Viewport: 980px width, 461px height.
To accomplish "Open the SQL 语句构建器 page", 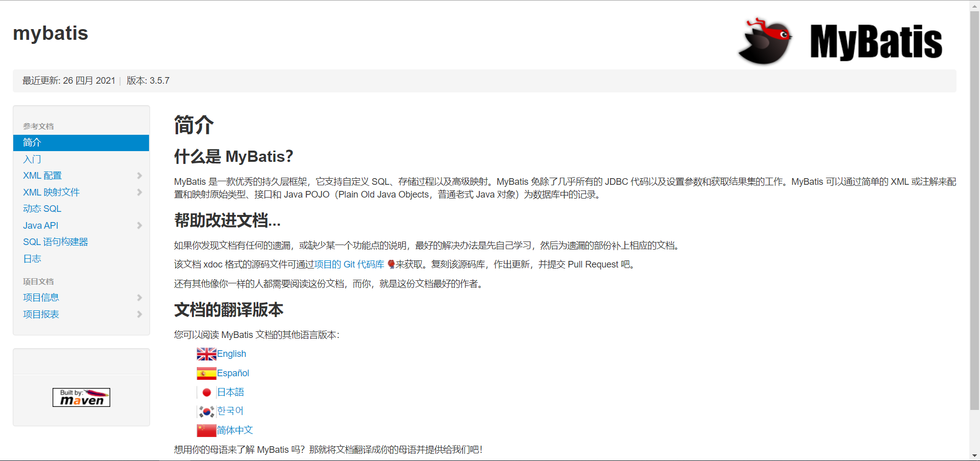I will tap(55, 241).
